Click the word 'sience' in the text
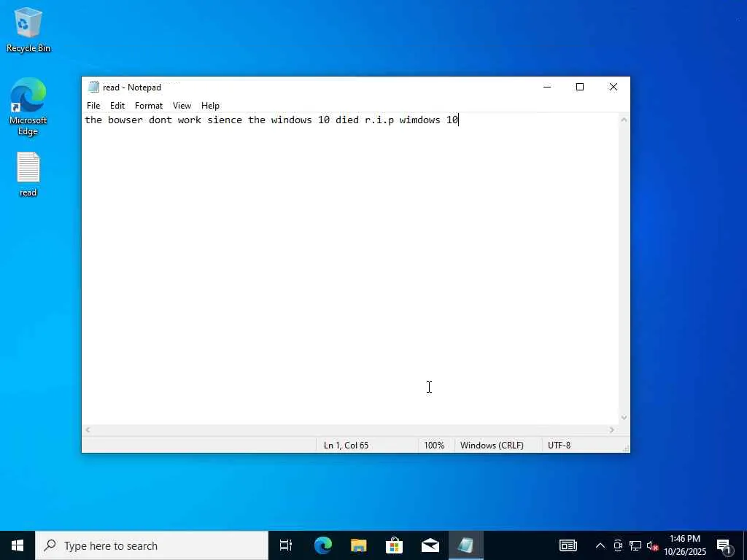Viewport: 747px width, 560px height. 225,120
